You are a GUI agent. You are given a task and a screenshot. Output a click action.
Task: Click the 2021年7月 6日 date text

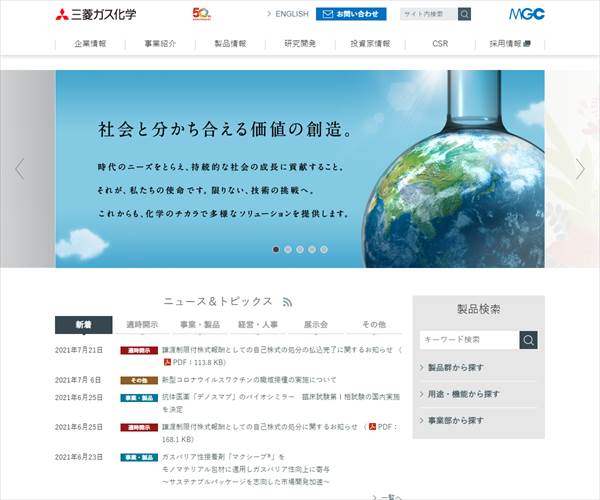(78, 380)
